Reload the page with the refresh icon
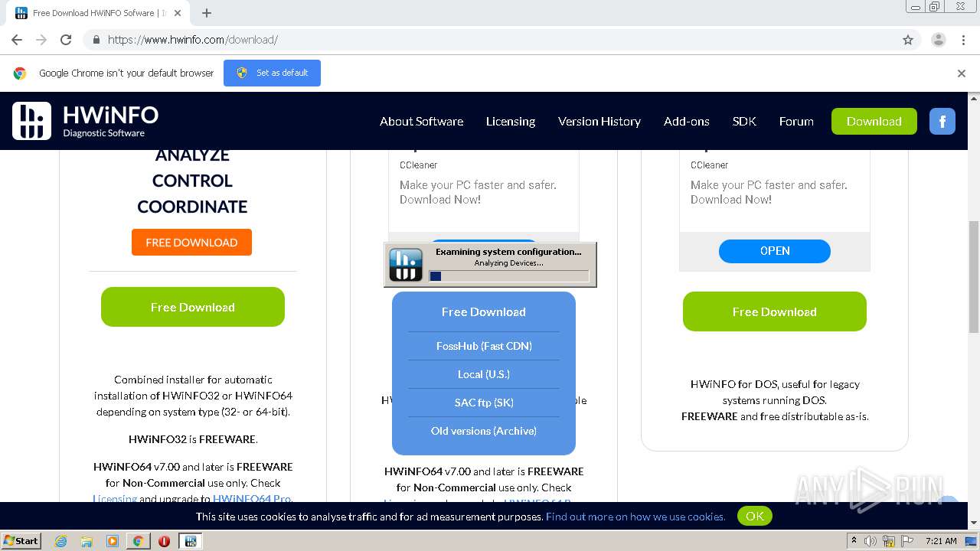The width and height of the screenshot is (980, 551). tap(66, 40)
